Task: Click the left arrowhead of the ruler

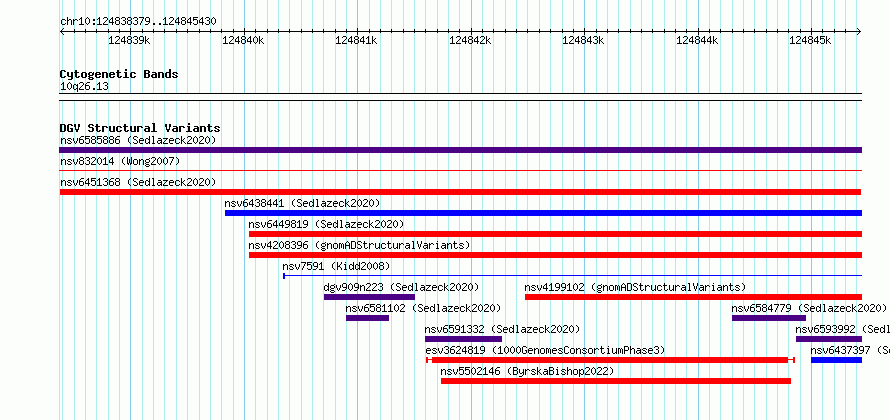Action: [x=62, y=31]
